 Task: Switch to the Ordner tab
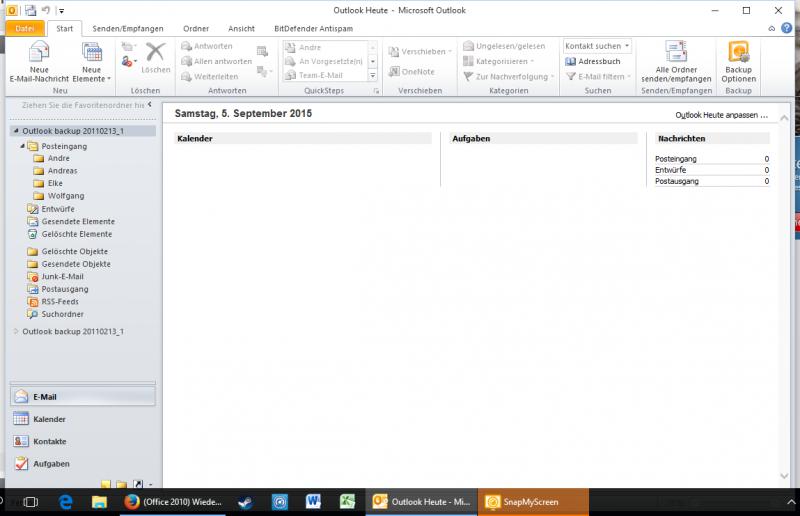(x=196, y=29)
